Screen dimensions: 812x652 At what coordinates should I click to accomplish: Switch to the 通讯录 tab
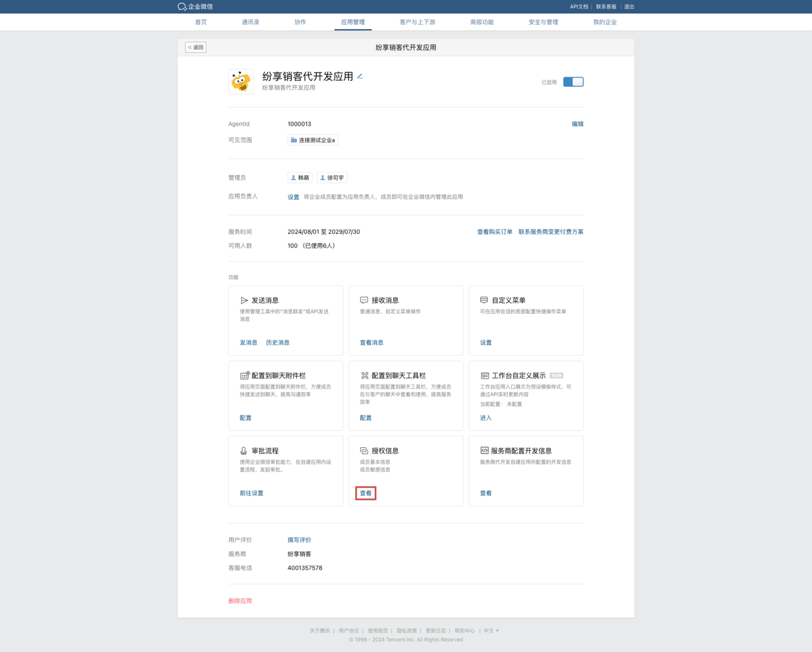pyautogui.click(x=251, y=22)
